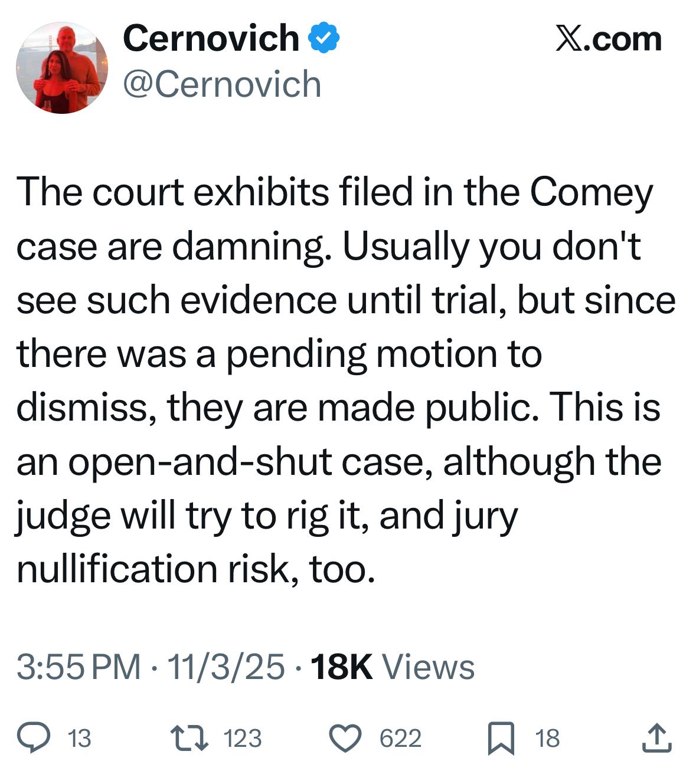
Task: Click the bookmark count 18
Action: click(547, 739)
